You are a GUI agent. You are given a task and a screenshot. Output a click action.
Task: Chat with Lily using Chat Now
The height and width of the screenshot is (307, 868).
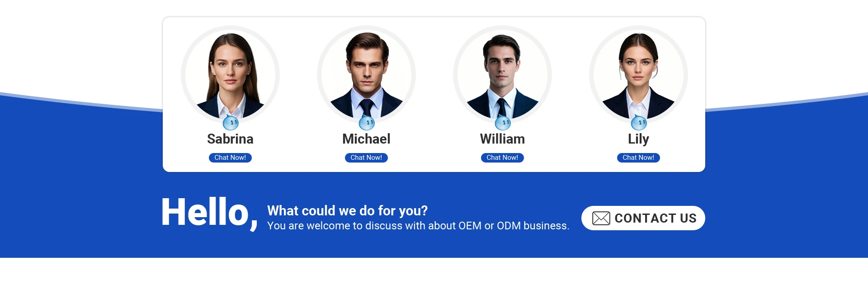[638, 158]
